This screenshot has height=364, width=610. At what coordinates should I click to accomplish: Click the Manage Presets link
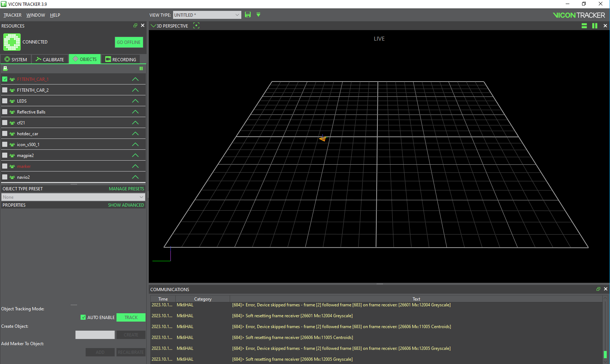[x=126, y=189]
